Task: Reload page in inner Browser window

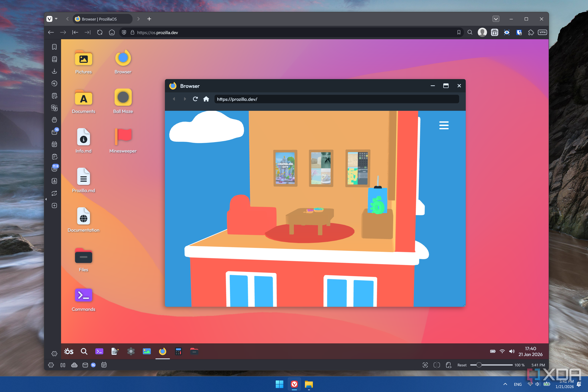Action: [x=195, y=99]
